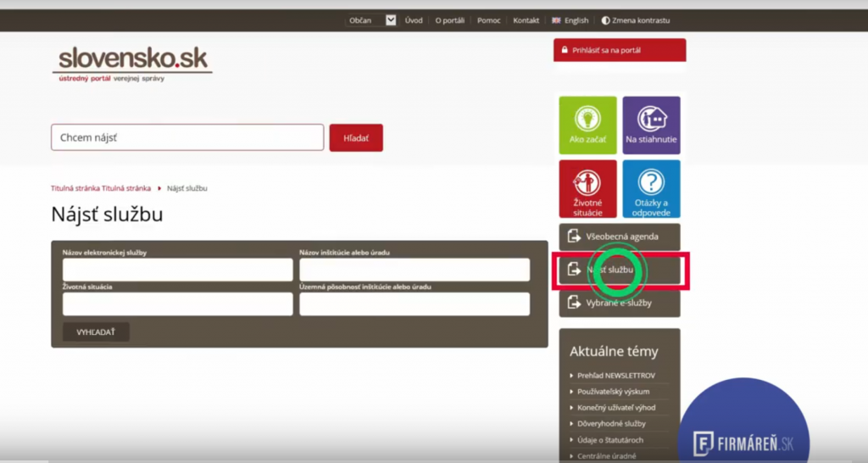Click Nájsť službu breadcrumb text
The height and width of the screenshot is (463, 868).
click(x=187, y=188)
